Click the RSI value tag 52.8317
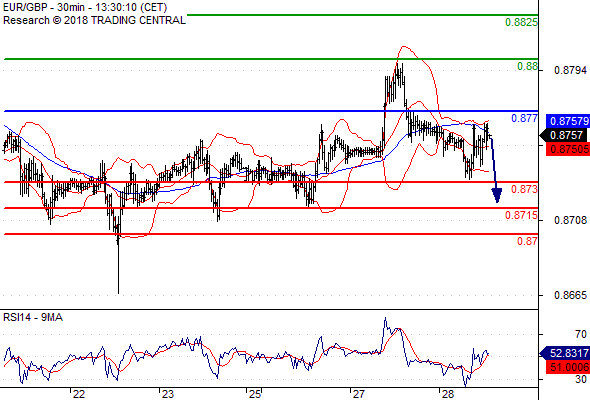Image resolution: width=590 pixels, height=400 pixels. 565,353
